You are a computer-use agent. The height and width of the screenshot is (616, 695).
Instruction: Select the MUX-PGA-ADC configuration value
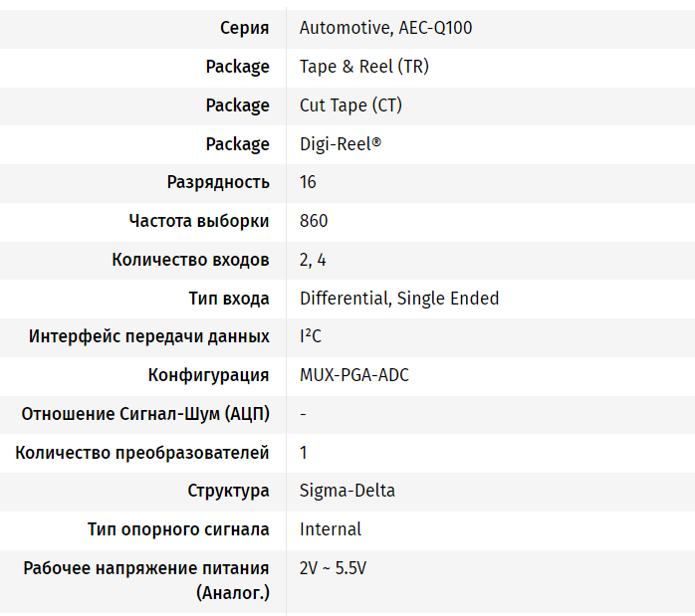click(x=354, y=375)
